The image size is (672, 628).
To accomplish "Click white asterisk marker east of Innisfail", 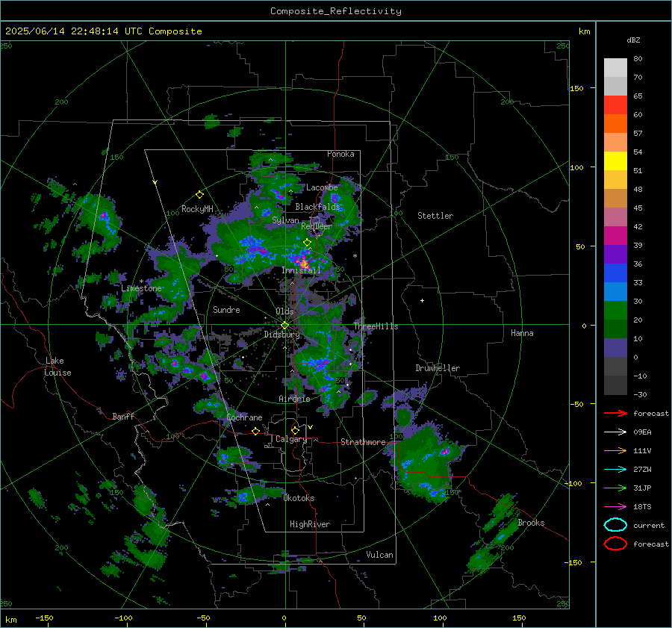I will [355, 256].
